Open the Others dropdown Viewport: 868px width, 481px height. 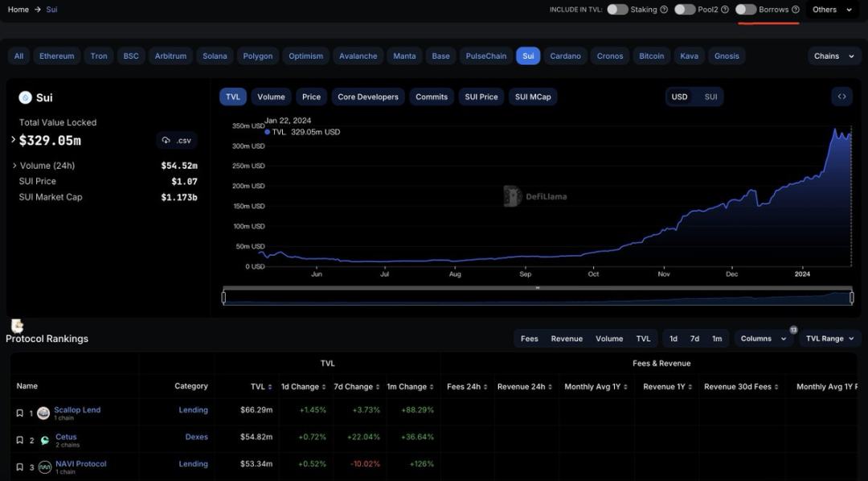[832, 10]
